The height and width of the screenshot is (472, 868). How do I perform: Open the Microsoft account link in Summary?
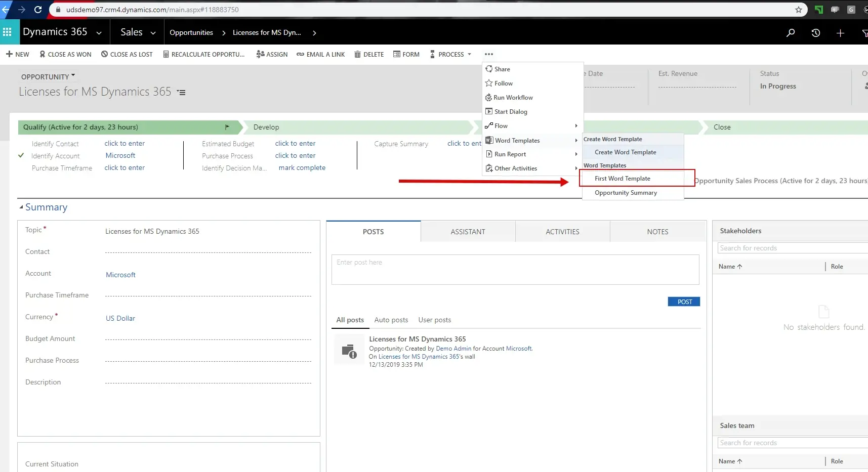pos(120,275)
